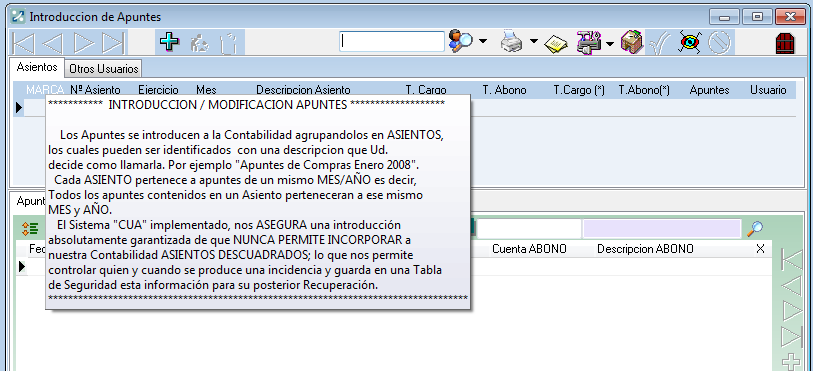Click the Ejercicio column header
The height and width of the screenshot is (371, 813).
[158, 90]
